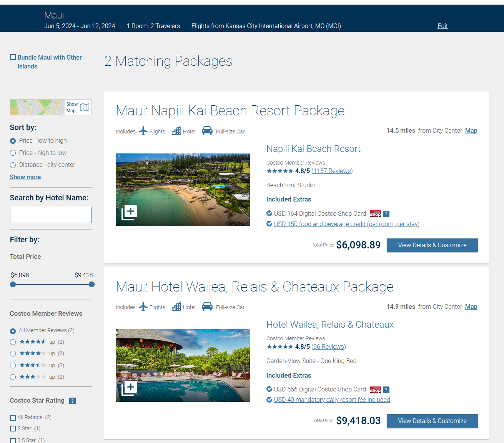Open USD 40 mandatory resort fee link
This screenshot has height=443, width=504.
click(332, 400)
